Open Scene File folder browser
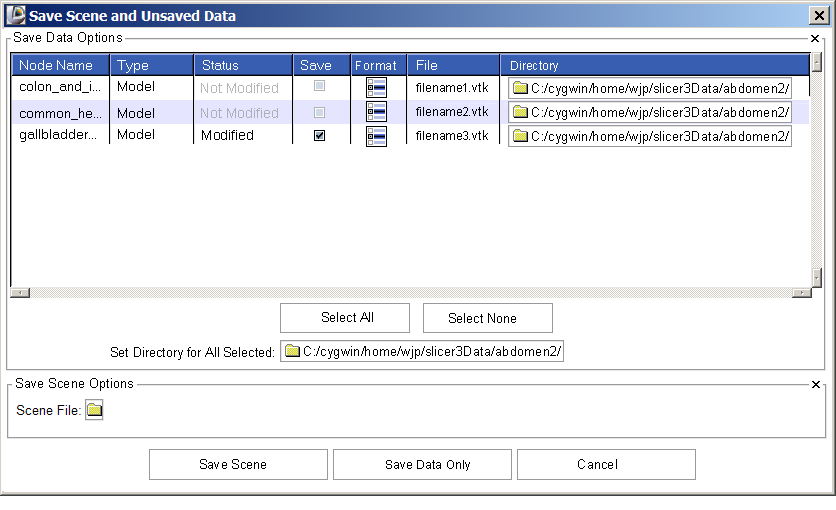 [94, 410]
